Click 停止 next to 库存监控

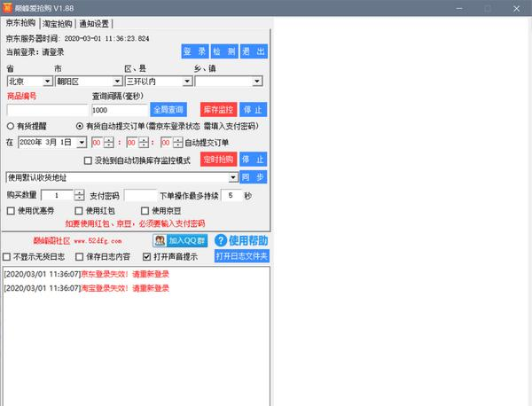coord(253,110)
